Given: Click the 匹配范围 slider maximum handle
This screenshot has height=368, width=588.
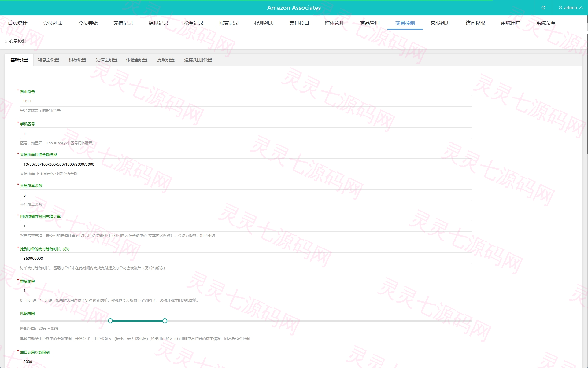Looking at the screenshot, I should point(165,321).
